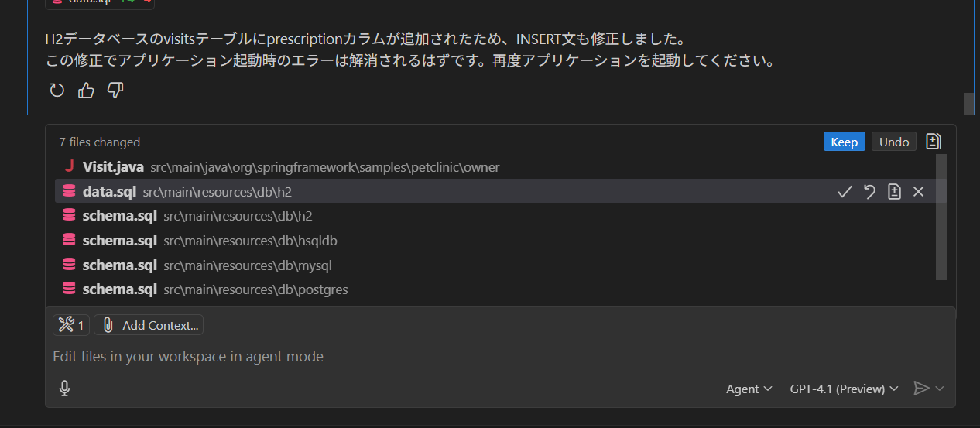Click the 7 files changed label
This screenshot has width=980, height=428.
99,142
